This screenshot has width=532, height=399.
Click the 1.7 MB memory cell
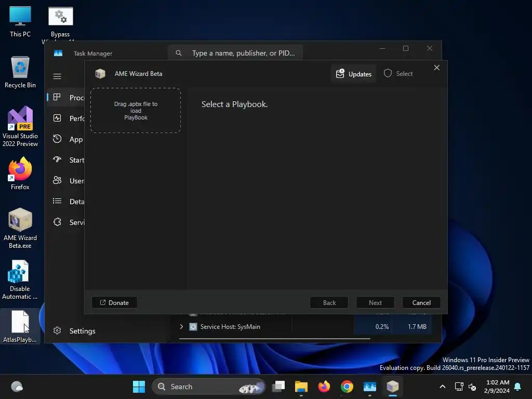coord(411,326)
